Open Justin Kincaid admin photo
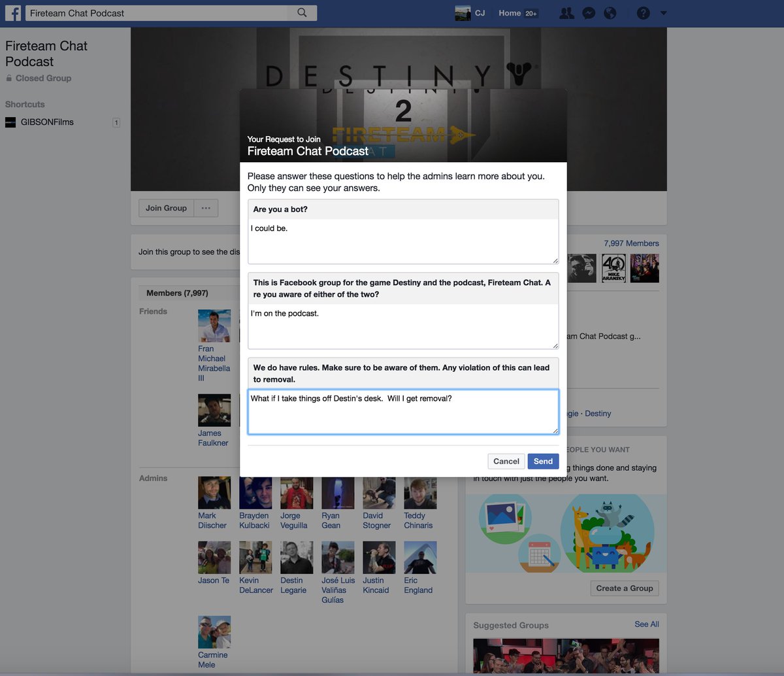The width and height of the screenshot is (784, 676). click(379, 558)
